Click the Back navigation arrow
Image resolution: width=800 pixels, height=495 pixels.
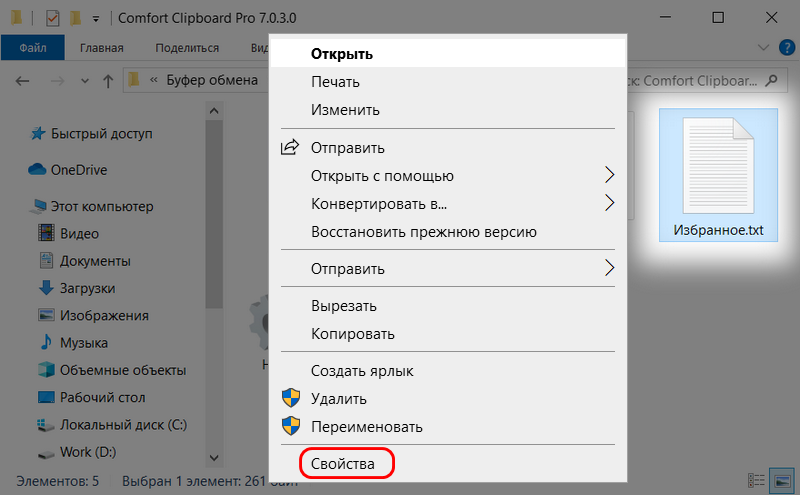coord(22,81)
